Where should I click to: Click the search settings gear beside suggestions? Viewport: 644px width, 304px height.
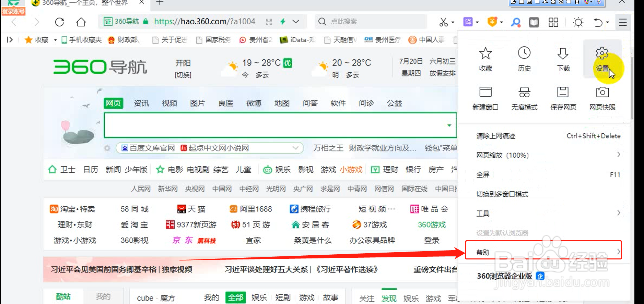click(x=107, y=148)
